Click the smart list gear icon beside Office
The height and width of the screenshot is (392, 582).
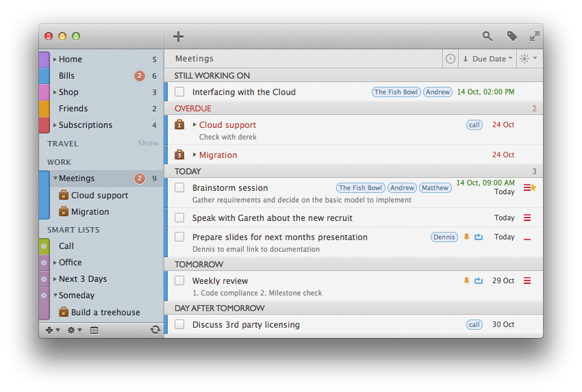coord(44,262)
